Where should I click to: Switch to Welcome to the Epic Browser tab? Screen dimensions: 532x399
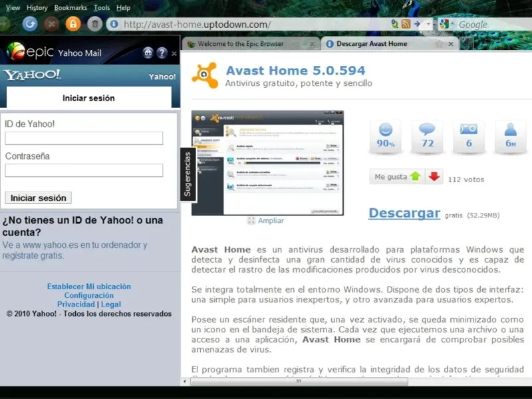(x=251, y=44)
